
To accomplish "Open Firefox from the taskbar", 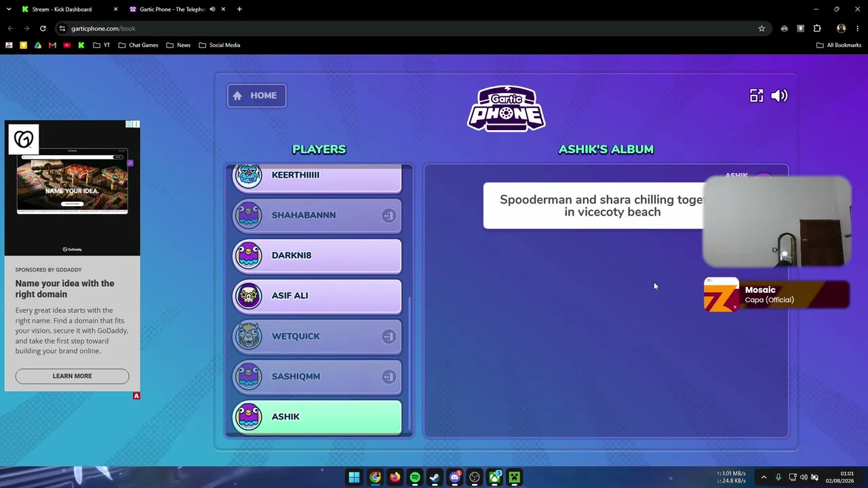I will click(x=395, y=477).
